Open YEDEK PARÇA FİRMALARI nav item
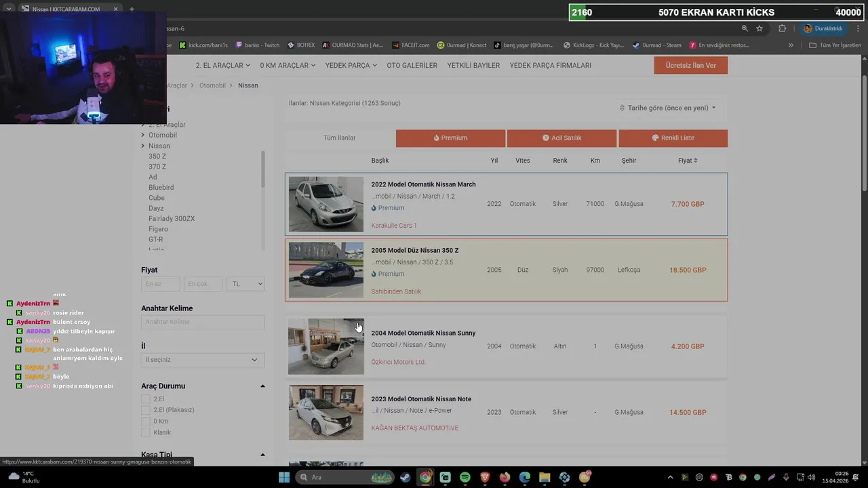 551,65
